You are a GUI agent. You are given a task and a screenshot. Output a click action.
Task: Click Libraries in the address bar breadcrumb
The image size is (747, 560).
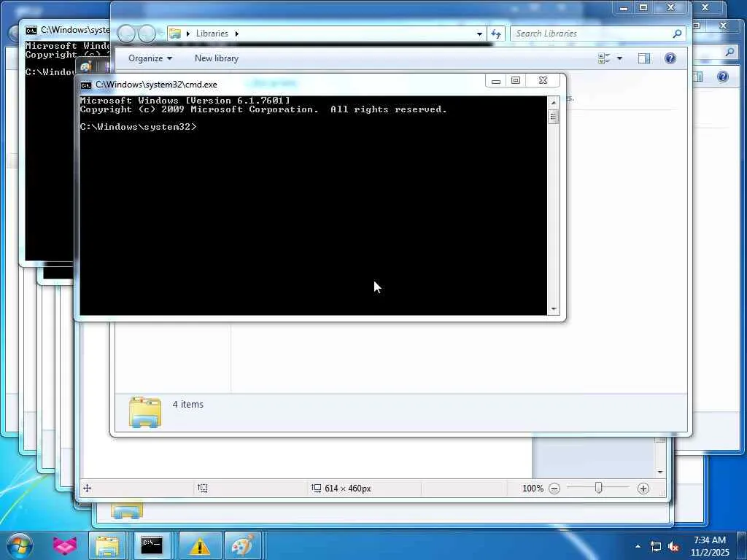212,34
